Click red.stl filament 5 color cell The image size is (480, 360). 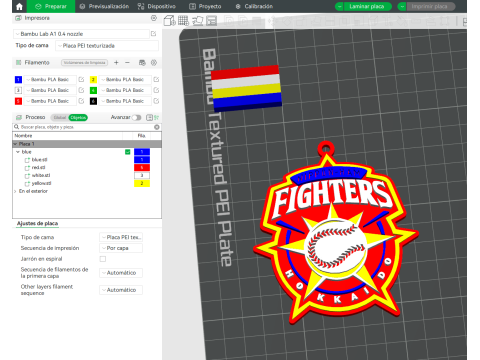pos(142,167)
